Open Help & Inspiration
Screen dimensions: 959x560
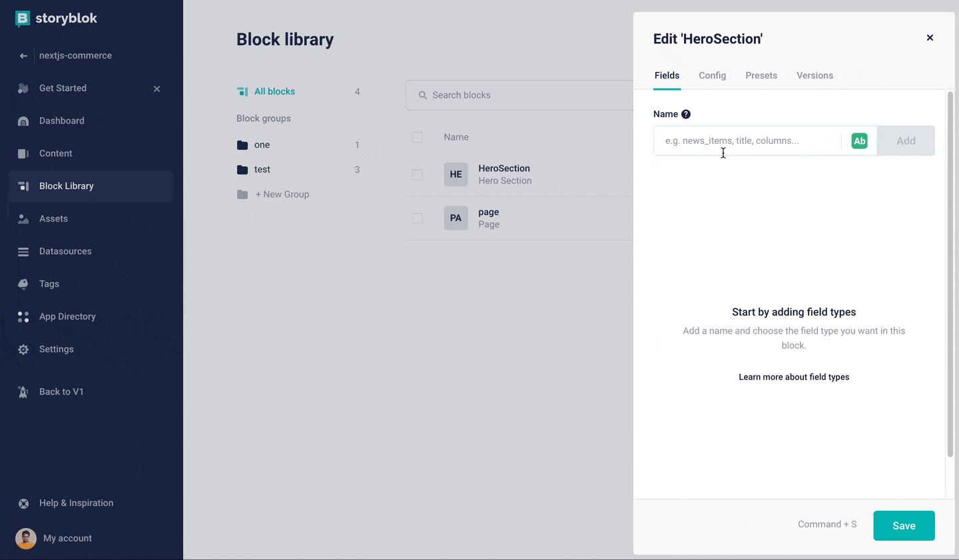pos(76,503)
